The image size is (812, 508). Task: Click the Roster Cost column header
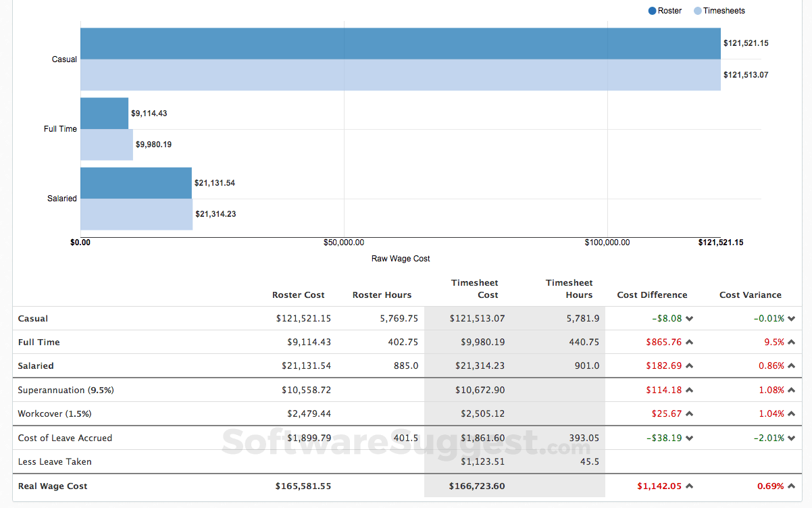coord(299,295)
